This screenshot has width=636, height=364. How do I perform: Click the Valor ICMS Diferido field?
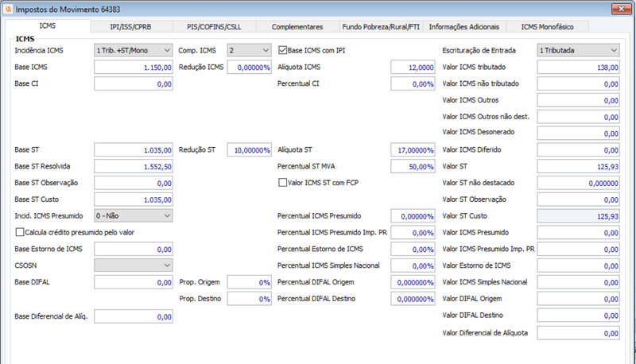click(x=579, y=150)
